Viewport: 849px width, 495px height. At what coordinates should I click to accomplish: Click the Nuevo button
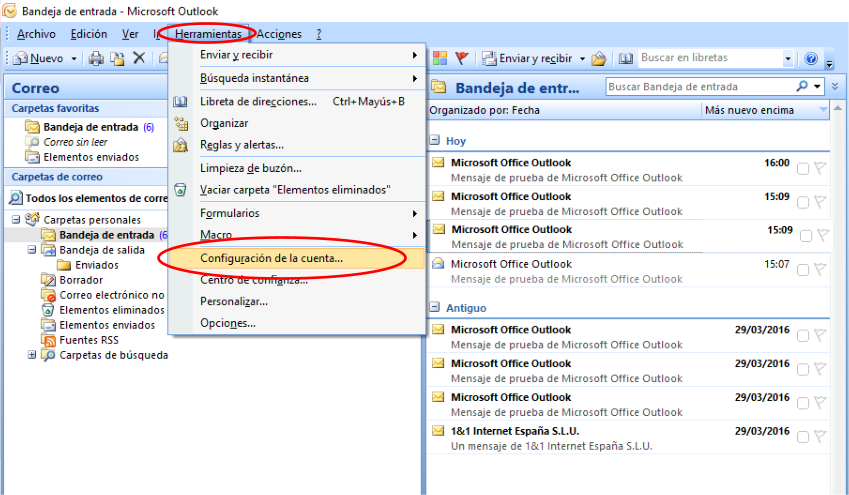point(40,59)
